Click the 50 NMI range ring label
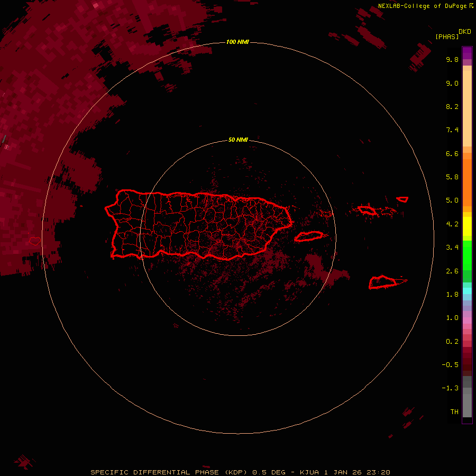This screenshot has height=476, width=476. (x=238, y=140)
